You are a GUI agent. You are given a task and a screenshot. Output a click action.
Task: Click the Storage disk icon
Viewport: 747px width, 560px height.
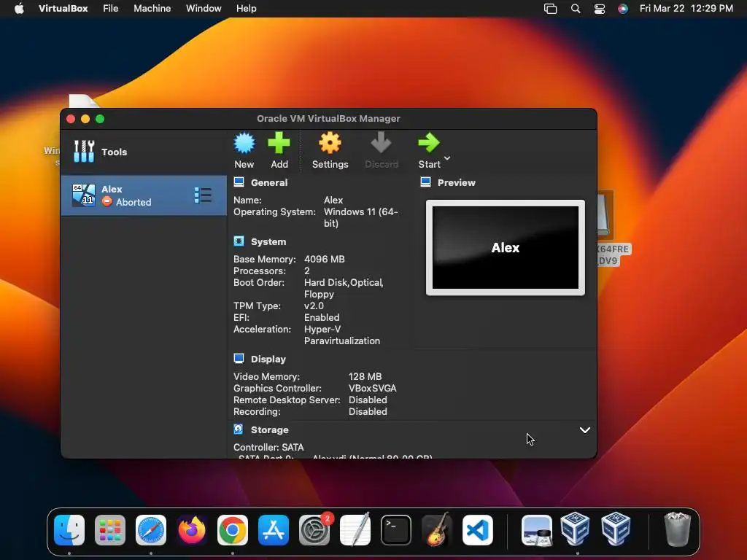tap(239, 429)
